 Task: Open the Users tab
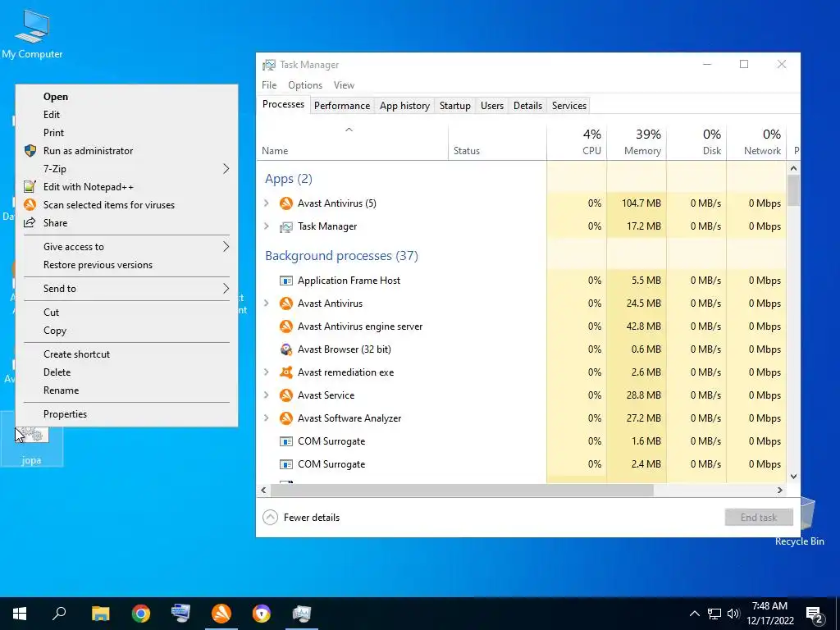(492, 106)
